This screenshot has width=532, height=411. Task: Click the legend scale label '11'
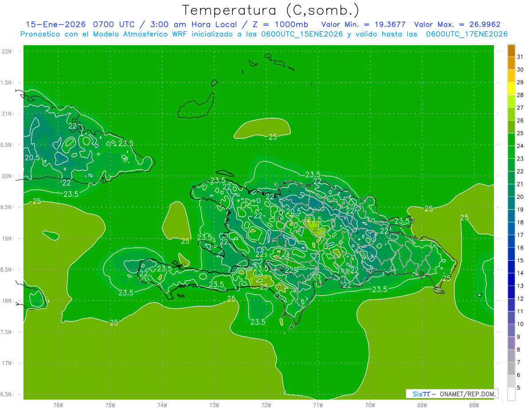[520, 312]
